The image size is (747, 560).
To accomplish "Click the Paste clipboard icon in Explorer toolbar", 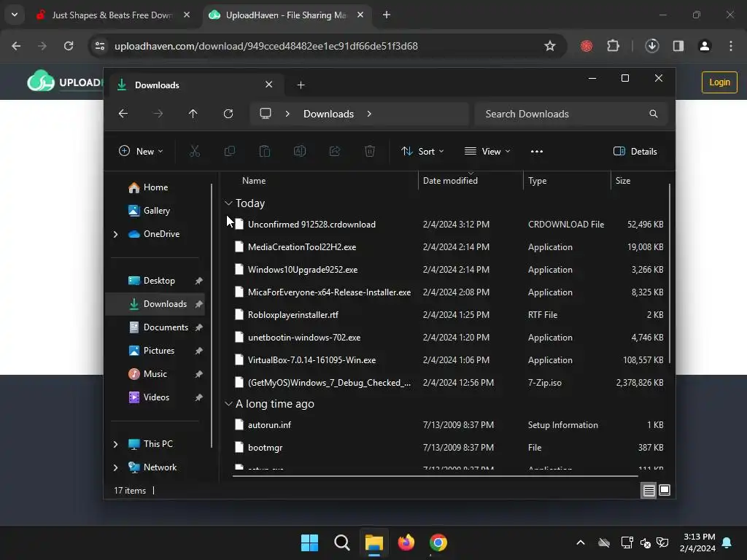I will 264,152.
